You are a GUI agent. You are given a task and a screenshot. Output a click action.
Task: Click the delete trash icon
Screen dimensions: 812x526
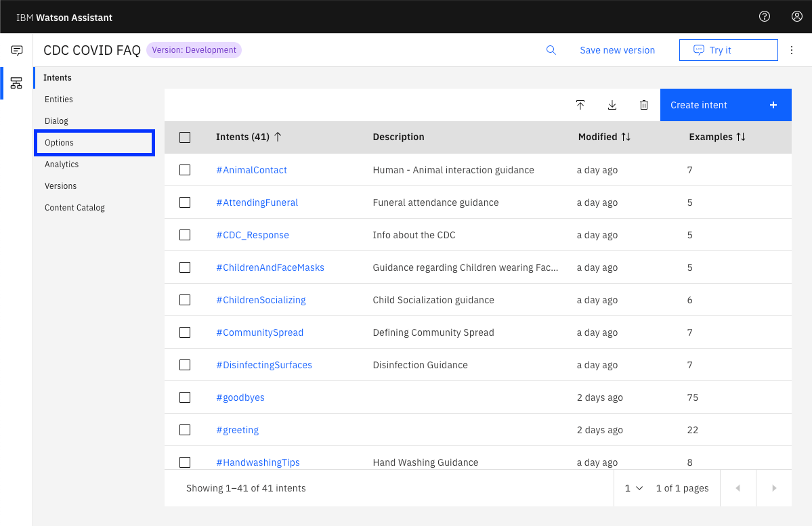tap(644, 105)
